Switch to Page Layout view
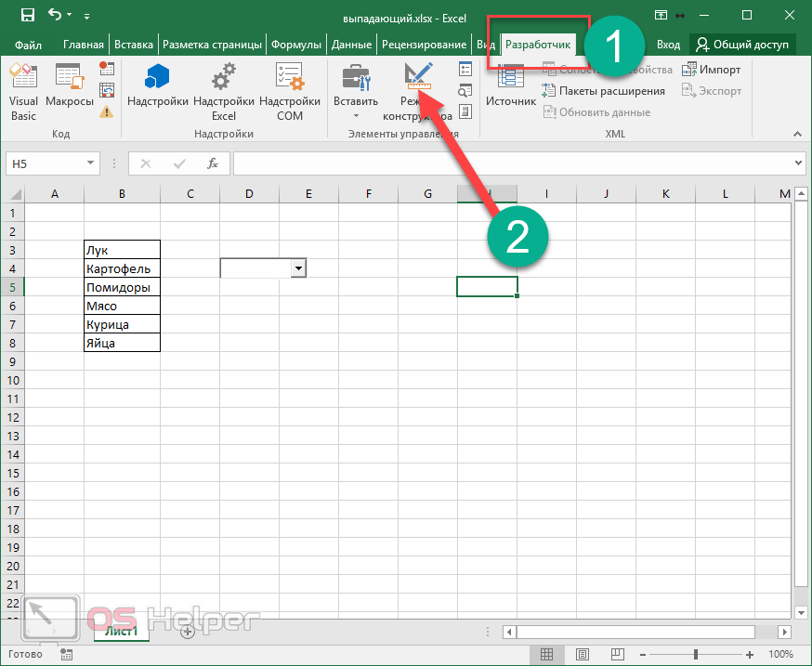Screen dimensions: 812x666 click(x=583, y=654)
